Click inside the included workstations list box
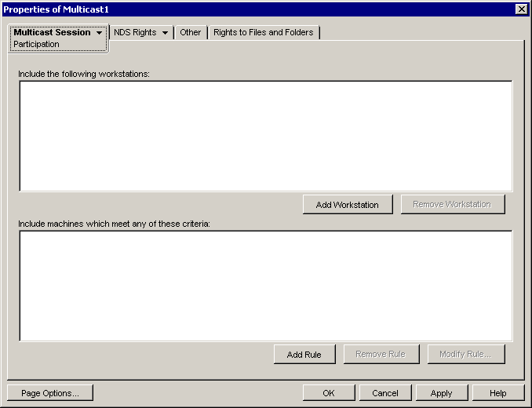The height and width of the screenshot is (408, 532). [x=266, y=136]
